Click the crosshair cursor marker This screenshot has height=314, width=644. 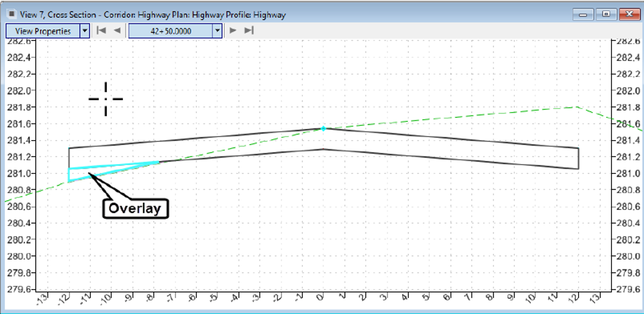105,98
